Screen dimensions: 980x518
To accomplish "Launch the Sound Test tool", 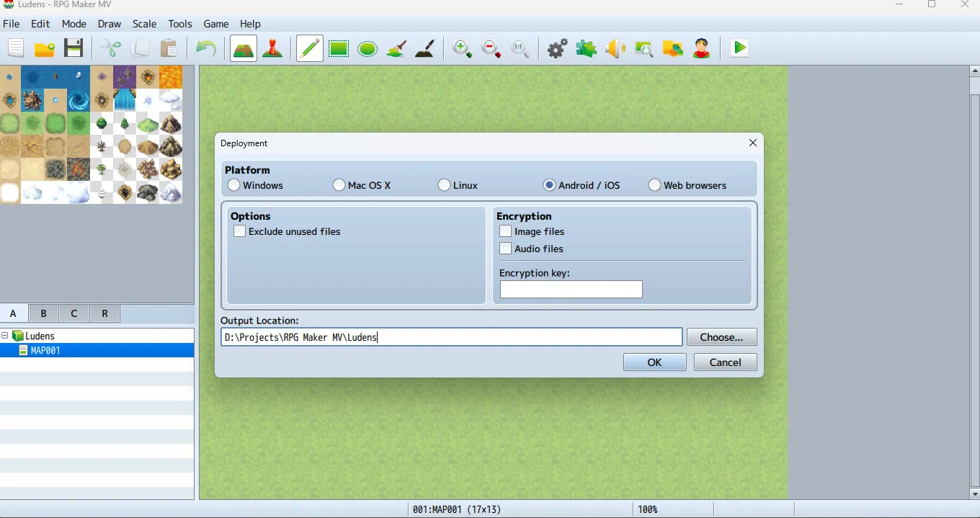I will click(615, 48).
